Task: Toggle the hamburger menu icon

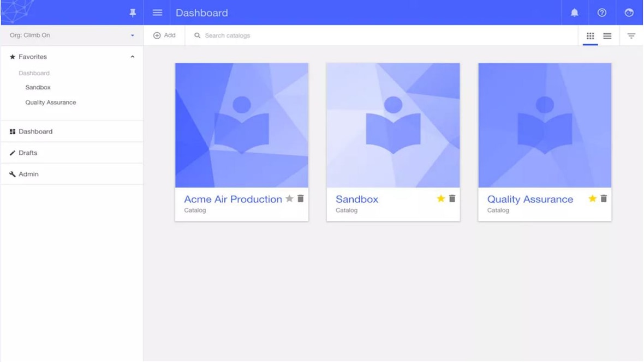Action: click(157, 13)
